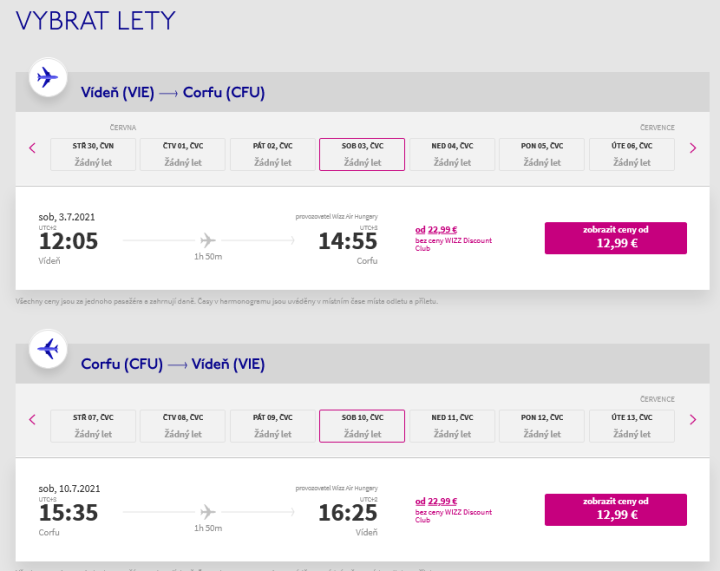Click plane icon between 15:35 and 16:25
Image resolution: width=720 pixels, height=571 pixels.
208,511
